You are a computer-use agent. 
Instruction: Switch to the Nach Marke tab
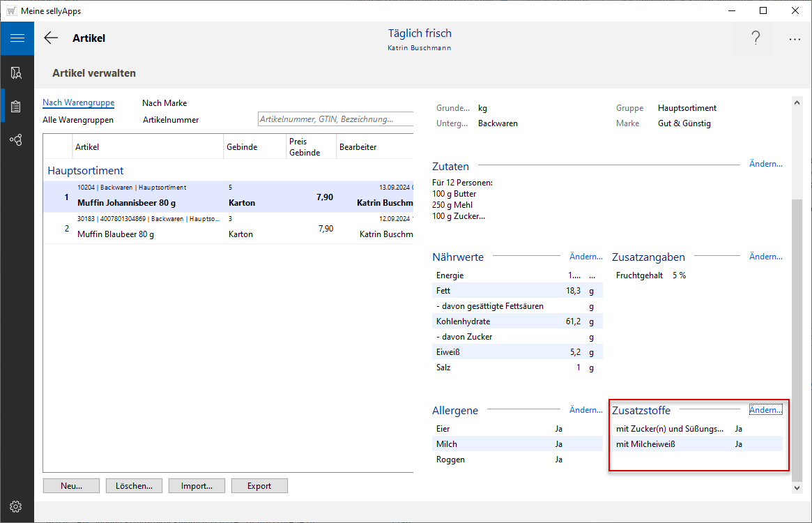164,103
